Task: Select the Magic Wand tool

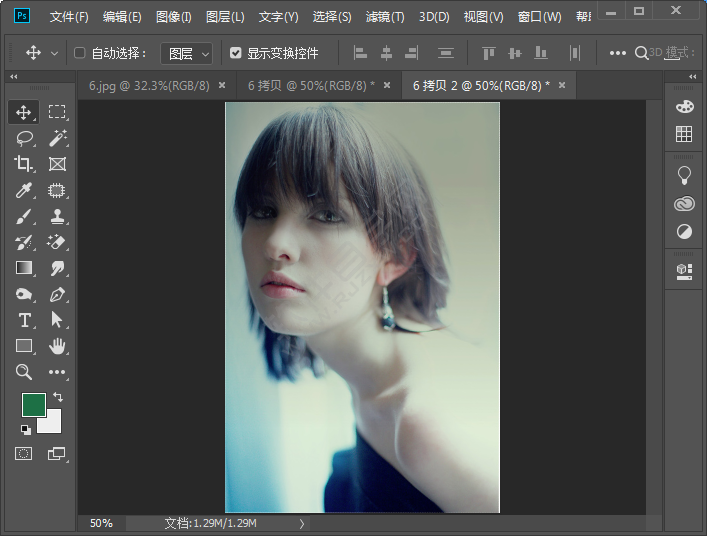Action: (57, 138)
